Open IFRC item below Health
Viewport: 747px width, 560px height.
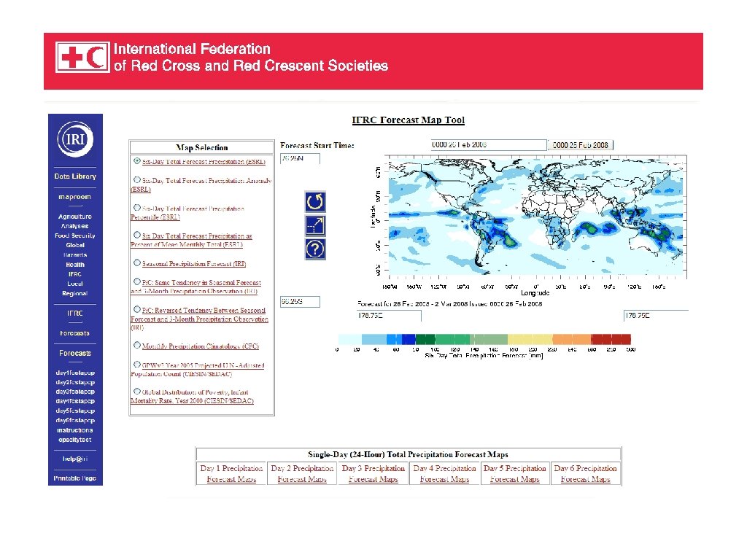coord(75,274)
